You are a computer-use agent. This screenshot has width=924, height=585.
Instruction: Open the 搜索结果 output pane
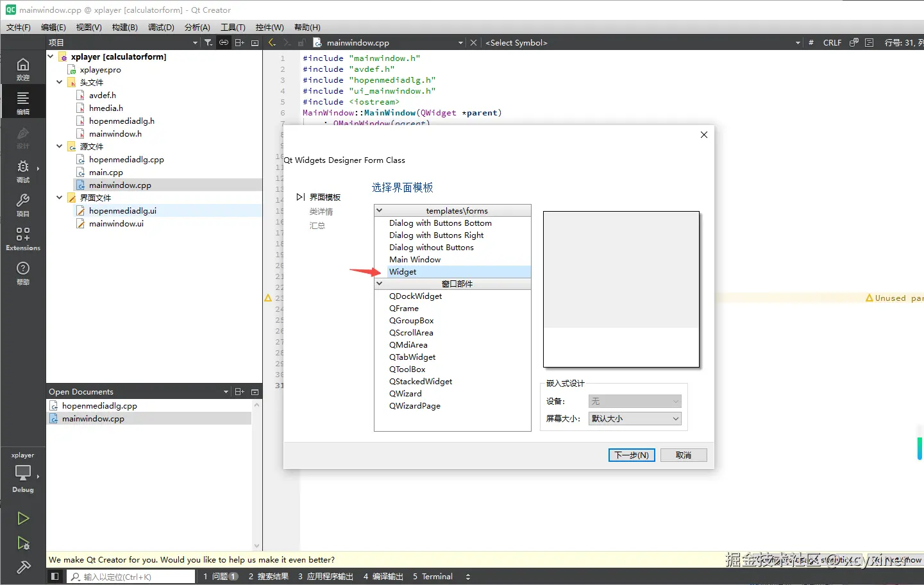coord(269,577)
